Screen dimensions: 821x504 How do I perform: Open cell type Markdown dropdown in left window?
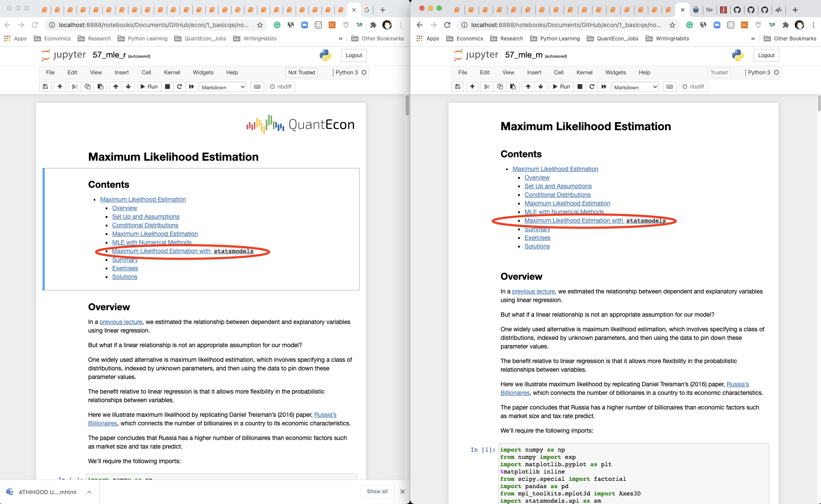pos(223,87)
